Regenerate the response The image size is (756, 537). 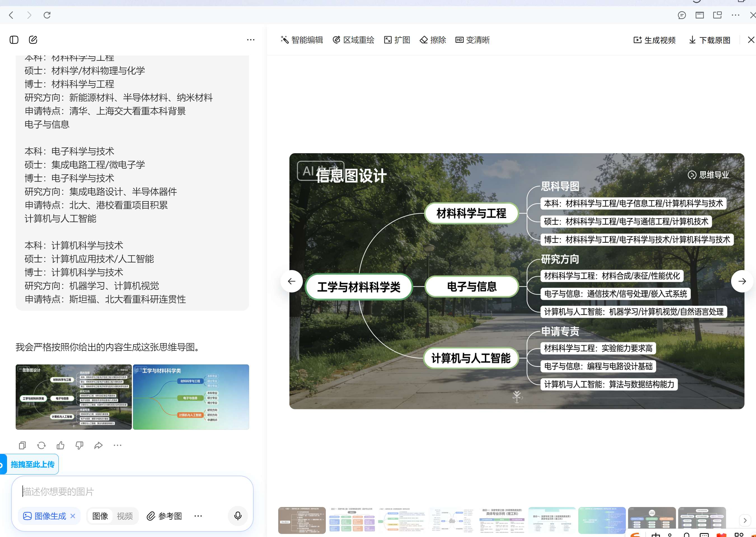click(x=41, y=445)
